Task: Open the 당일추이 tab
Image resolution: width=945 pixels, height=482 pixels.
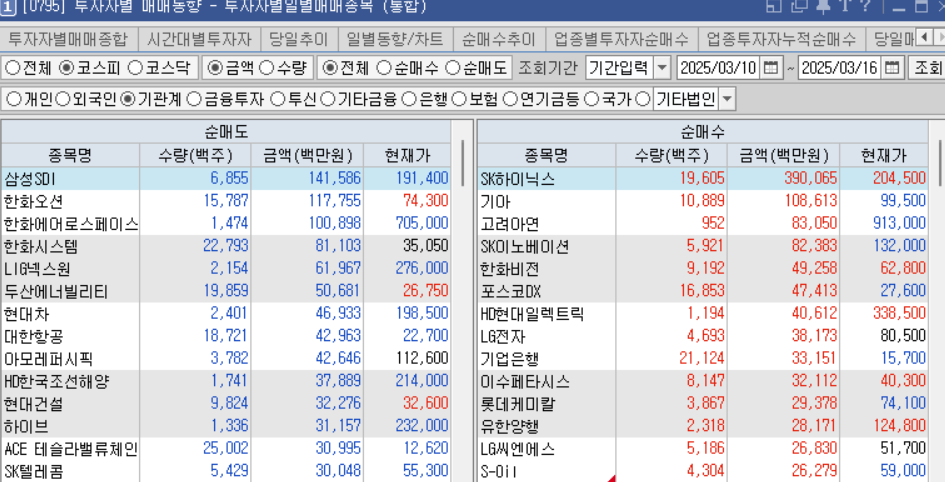Action: coord(300,40)
